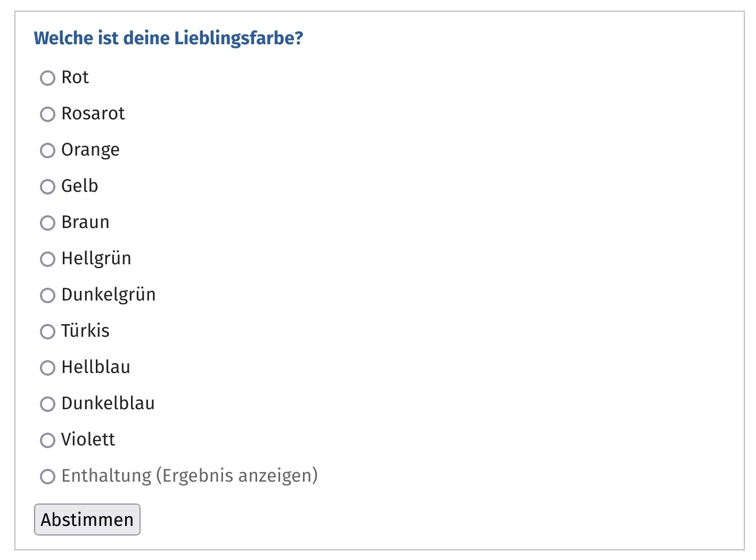Select the Dunkelblau radio button

click(48, 404)
